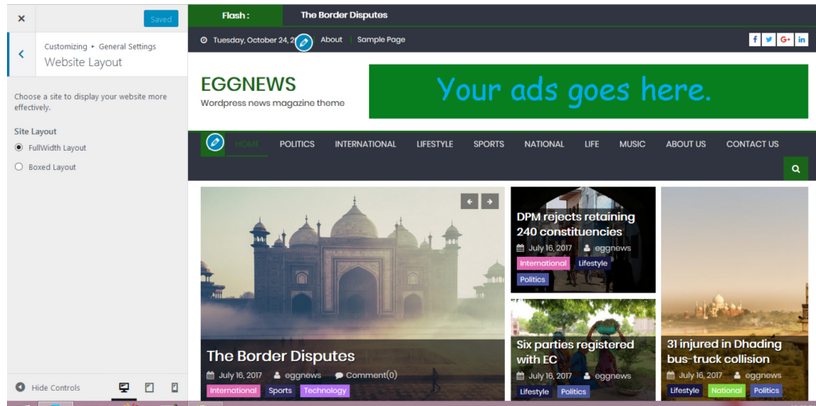Show previous slide in featured slider
The height and width of the screenshot is (406, 816).
(x=469, y=201)
